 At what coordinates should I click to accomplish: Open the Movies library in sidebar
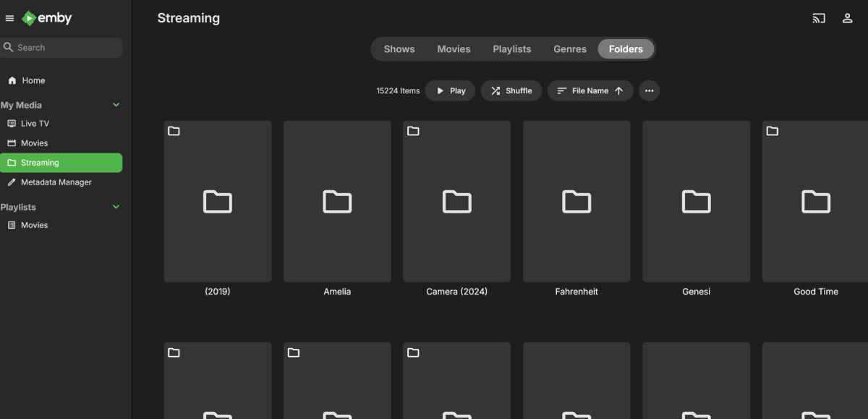33,143
